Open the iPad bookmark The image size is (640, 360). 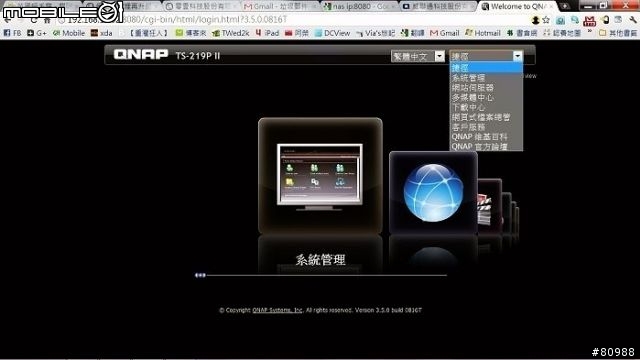point(267,33)
